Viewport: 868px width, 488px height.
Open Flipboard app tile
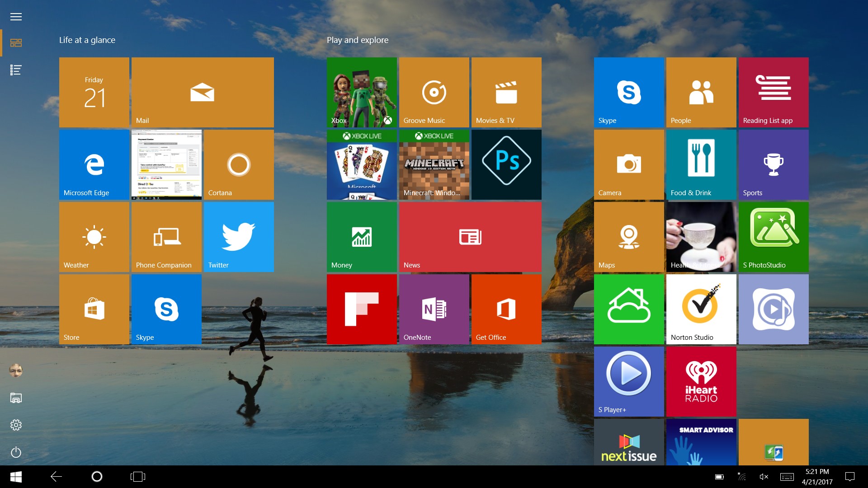point(362,309)
